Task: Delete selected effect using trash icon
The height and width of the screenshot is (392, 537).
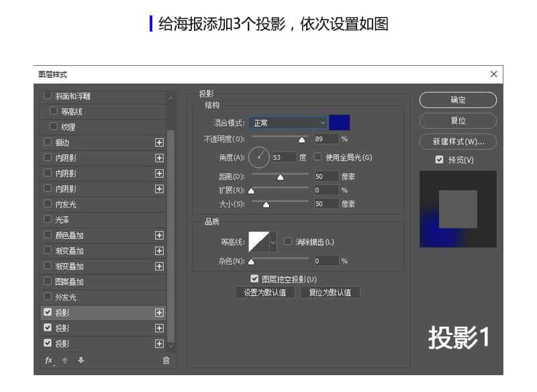Action: pos(166,360)
